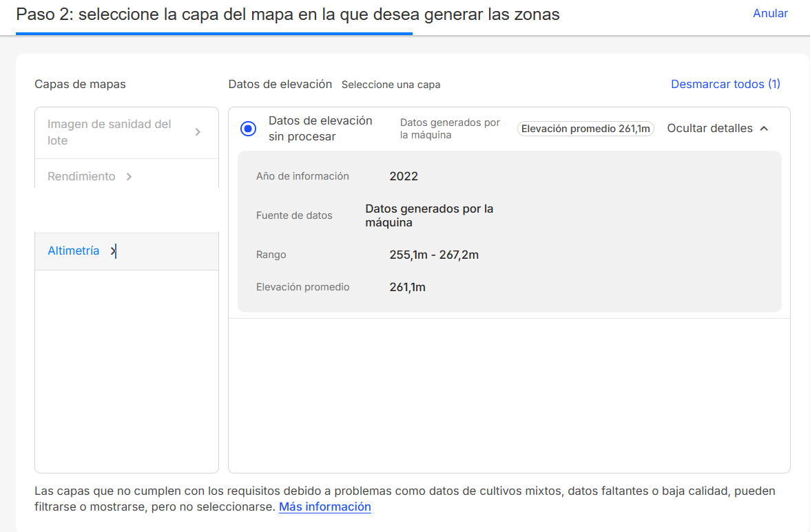Click Desmarcar todos (1)
Screen dimensions: 810x532
[725, 84]
